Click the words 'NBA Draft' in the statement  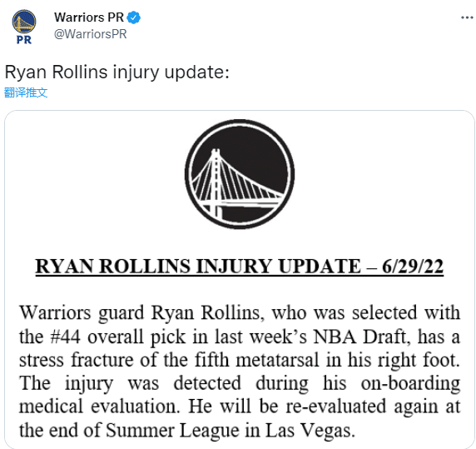coord(359,337)
